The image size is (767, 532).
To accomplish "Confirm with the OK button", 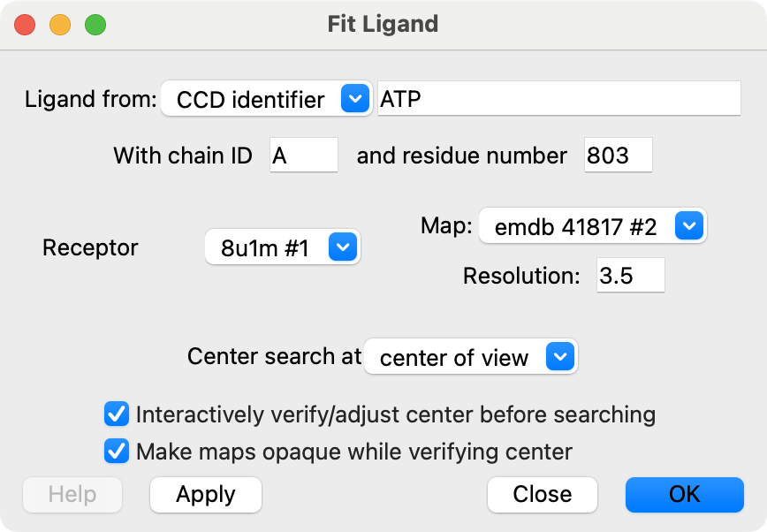I will click(684, 494).
